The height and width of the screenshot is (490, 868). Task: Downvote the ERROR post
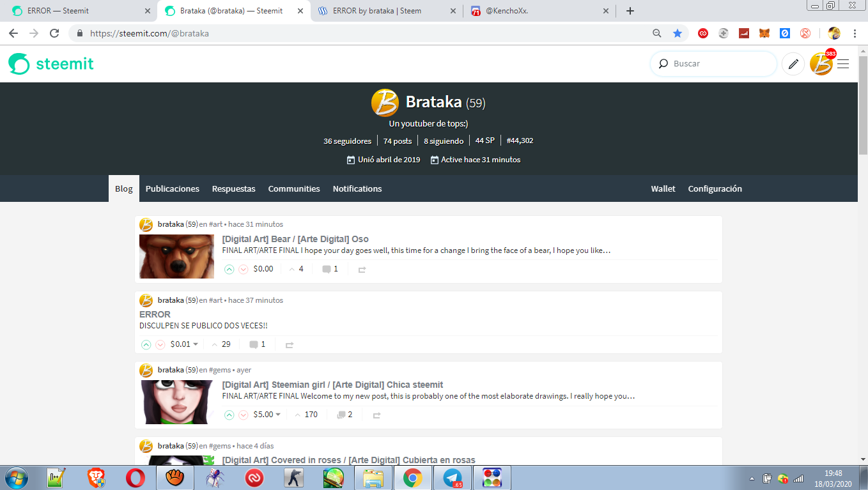tap(160, 344)
